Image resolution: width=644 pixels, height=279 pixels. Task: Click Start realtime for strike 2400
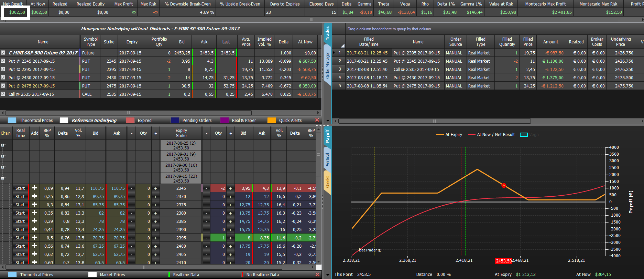[20, 246]
